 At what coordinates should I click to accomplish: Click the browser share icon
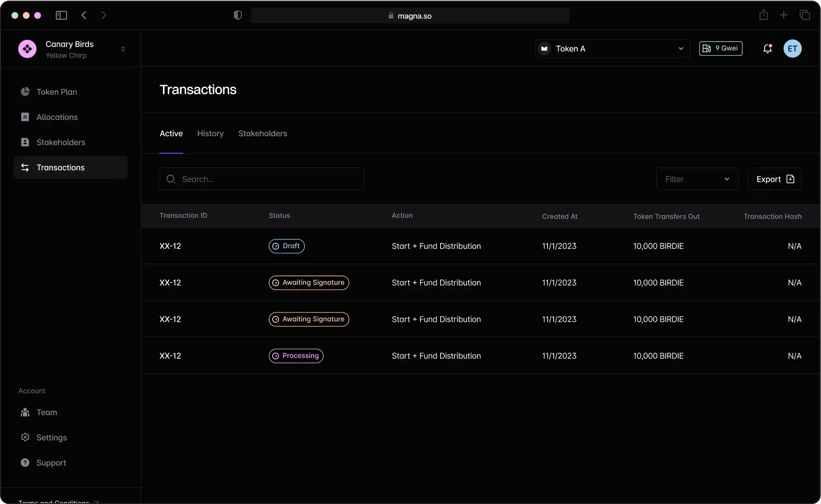763,15
